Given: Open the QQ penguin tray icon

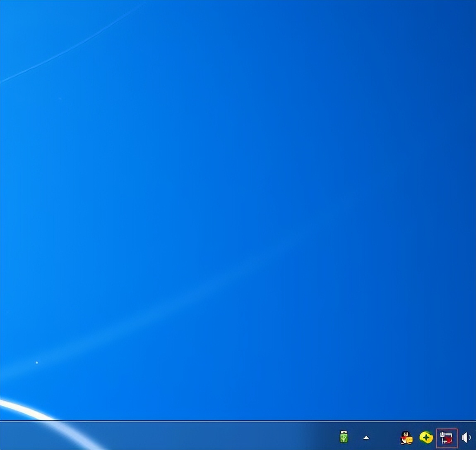Looking at the screenshot, I should point(406,437).
